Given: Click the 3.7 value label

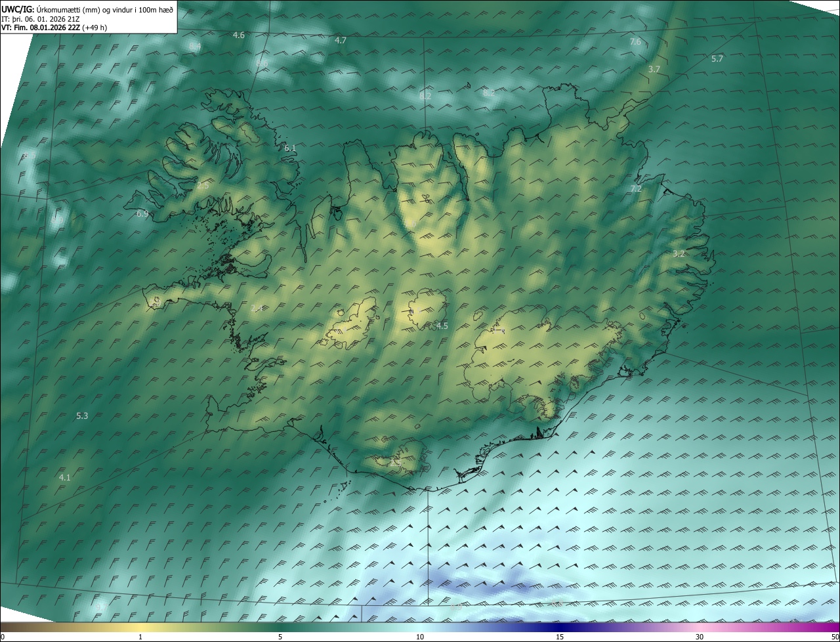Looking at the screenshot, I should click(654, 69).
